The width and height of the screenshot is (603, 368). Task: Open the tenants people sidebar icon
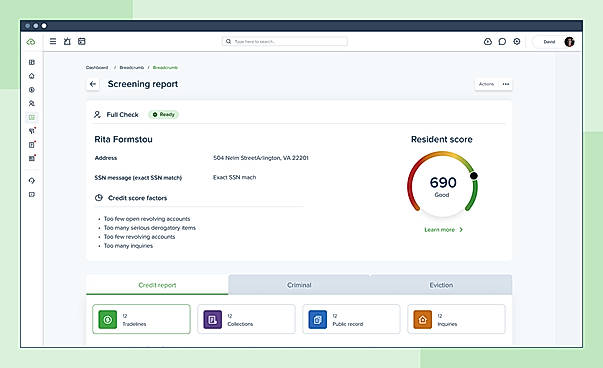click(x=32, y=103)
